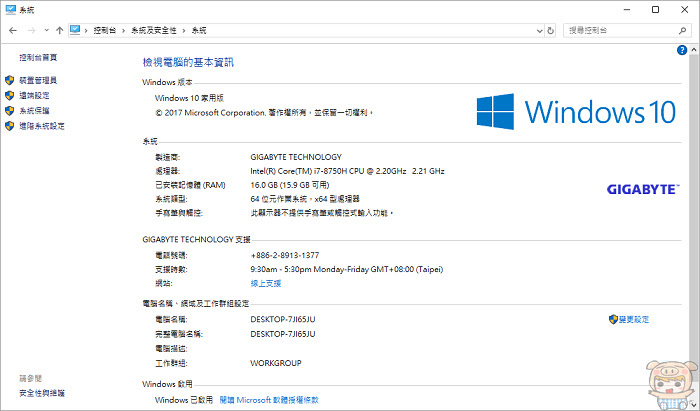
Task: Select 系統 in the address breadcrumb
Action: tap(199, 30)
